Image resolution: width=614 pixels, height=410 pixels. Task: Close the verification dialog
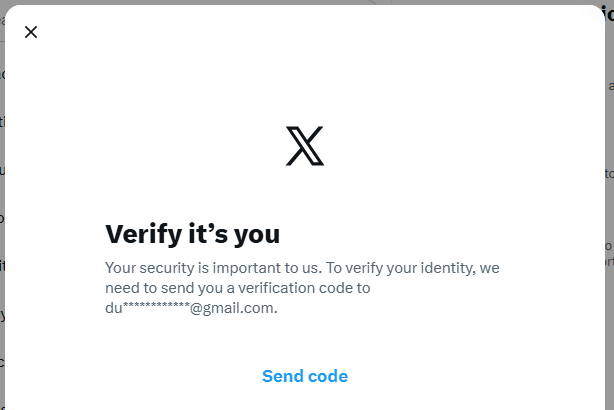click(31, 32)
